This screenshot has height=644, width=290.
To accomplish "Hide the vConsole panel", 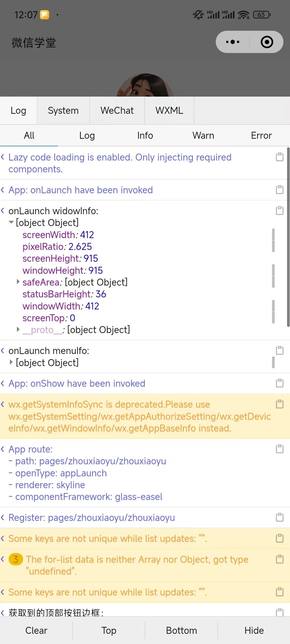I will coord(254,630).
